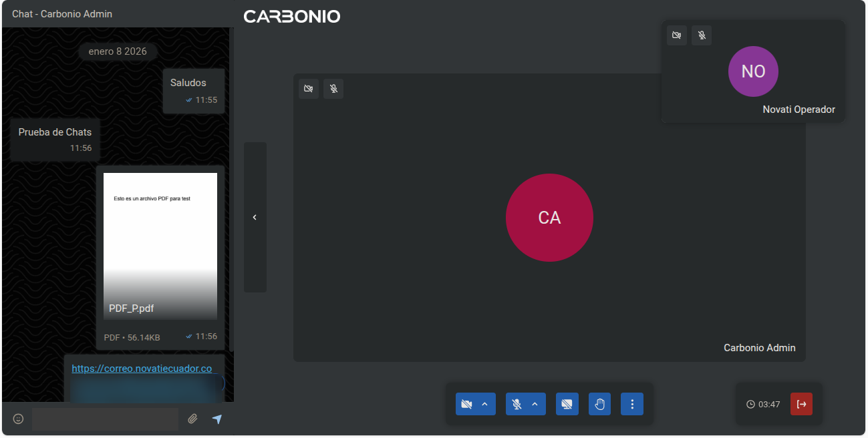Click the Carbonio logo

pyautogui.click(x=291, y=16)
